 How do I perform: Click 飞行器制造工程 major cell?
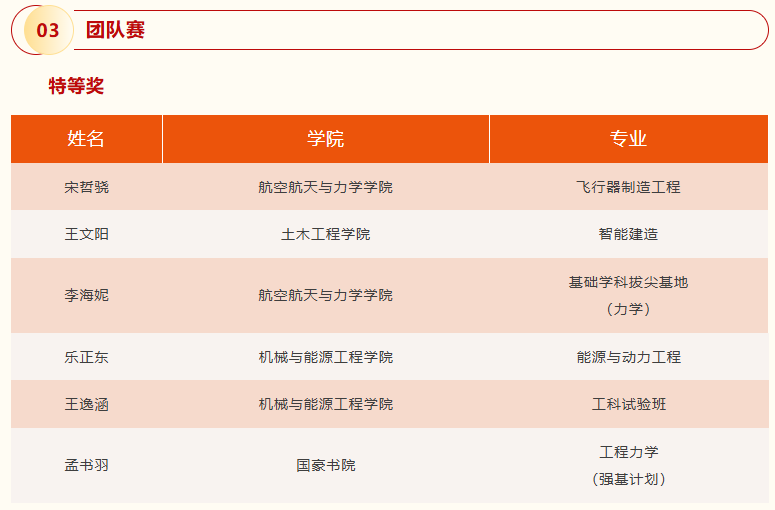click(628, 187)
